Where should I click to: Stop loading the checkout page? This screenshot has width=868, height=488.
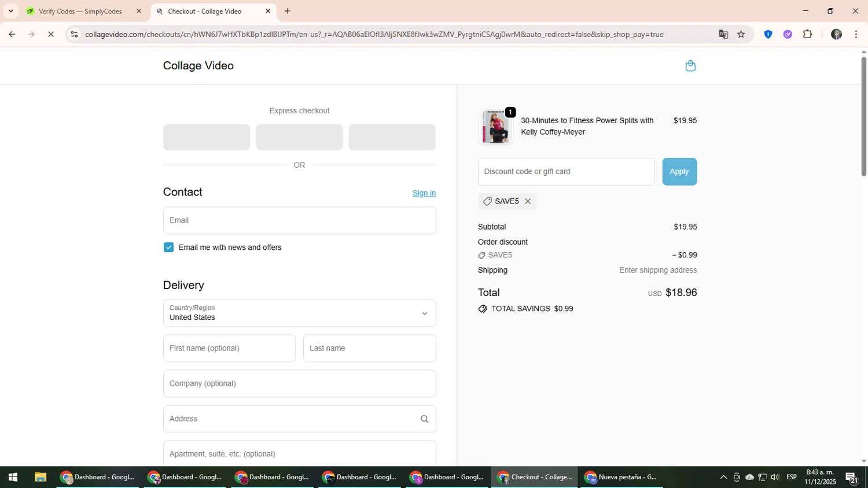click(51, 34)
